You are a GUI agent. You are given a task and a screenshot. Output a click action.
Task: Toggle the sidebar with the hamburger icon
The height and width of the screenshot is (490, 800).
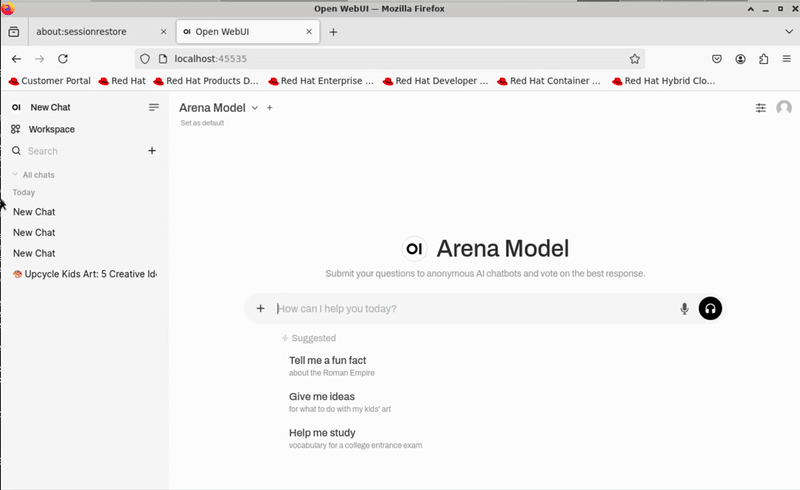(154, 107)
